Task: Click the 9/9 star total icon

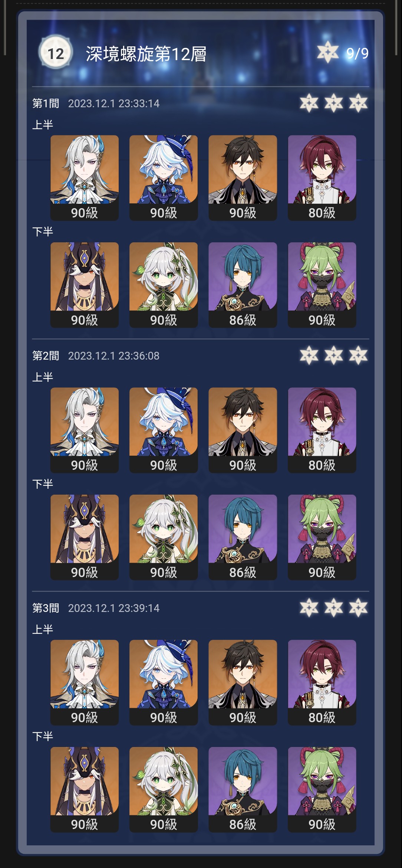Action: pyautogui.click(x=327, y=52)
